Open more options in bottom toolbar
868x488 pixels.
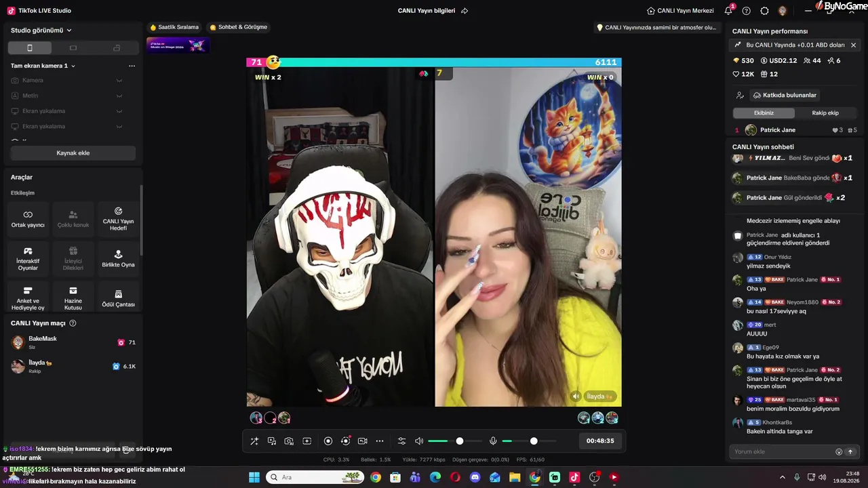380,441
